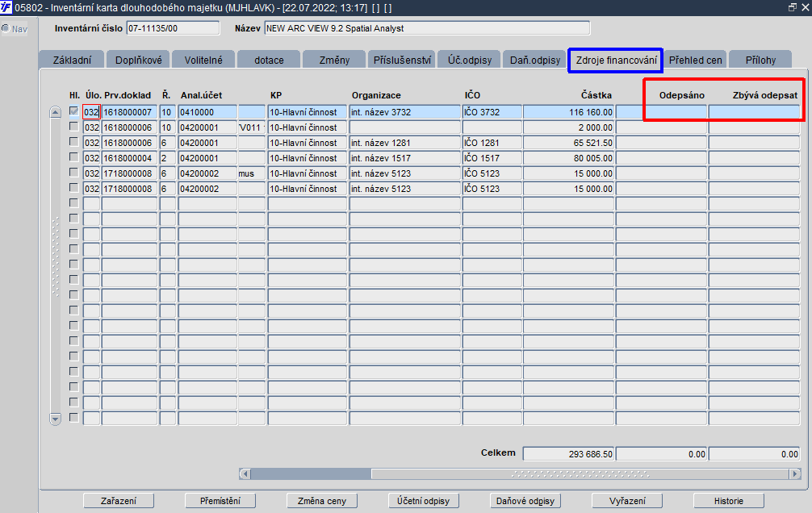The height and width of the screenshot is (513, 812).
Task: Click Částka cell 80 005.00
Action: tap(568, 158)
